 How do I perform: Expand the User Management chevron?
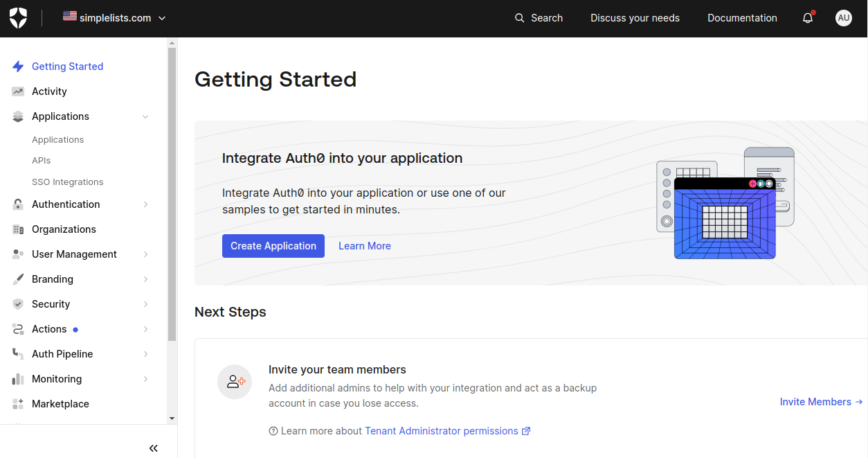(x=145, y=254)
